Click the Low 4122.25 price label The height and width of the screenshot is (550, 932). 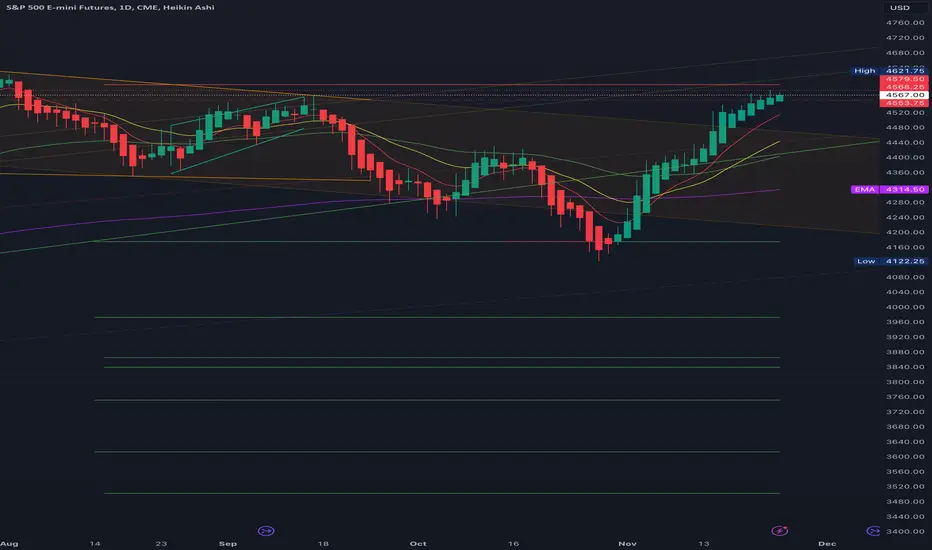(890, 261)
